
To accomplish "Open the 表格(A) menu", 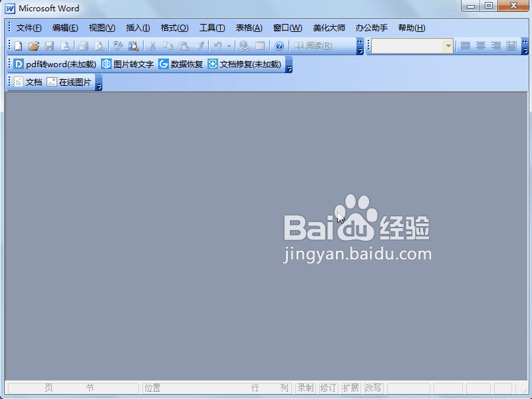I will point(249,28).
